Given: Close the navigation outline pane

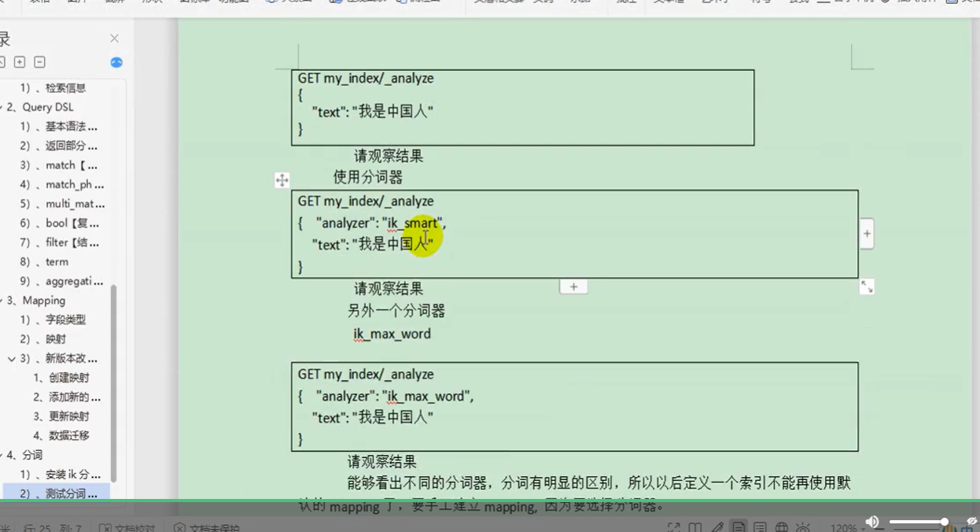Looking at the screenshot, I should pyautogui.click(x=114, y=39).
